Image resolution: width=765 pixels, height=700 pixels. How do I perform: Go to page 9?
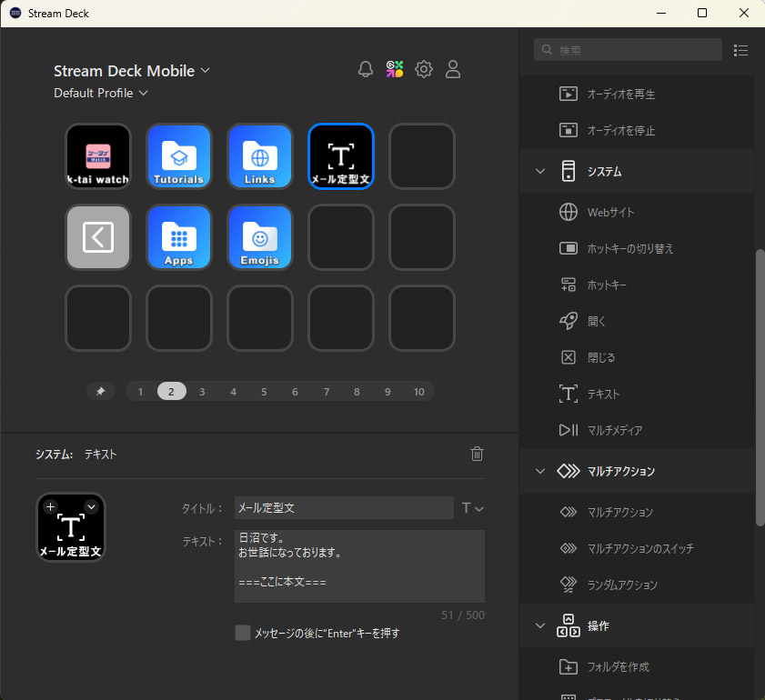coord(388,392)
